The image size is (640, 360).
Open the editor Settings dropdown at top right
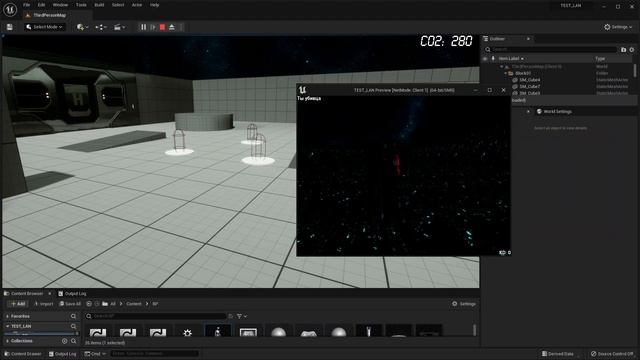click(x=618, y=27)
